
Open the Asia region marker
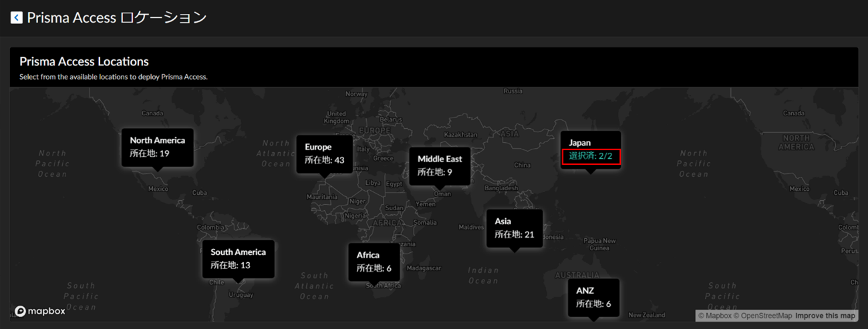515,228
